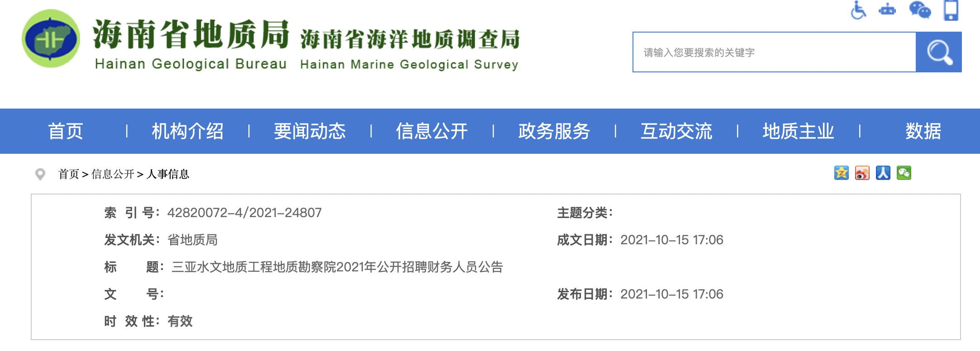The image size is (980, 351).
Task: Select 信息公开 in the navigation bar
Action: tap(432, 132)
